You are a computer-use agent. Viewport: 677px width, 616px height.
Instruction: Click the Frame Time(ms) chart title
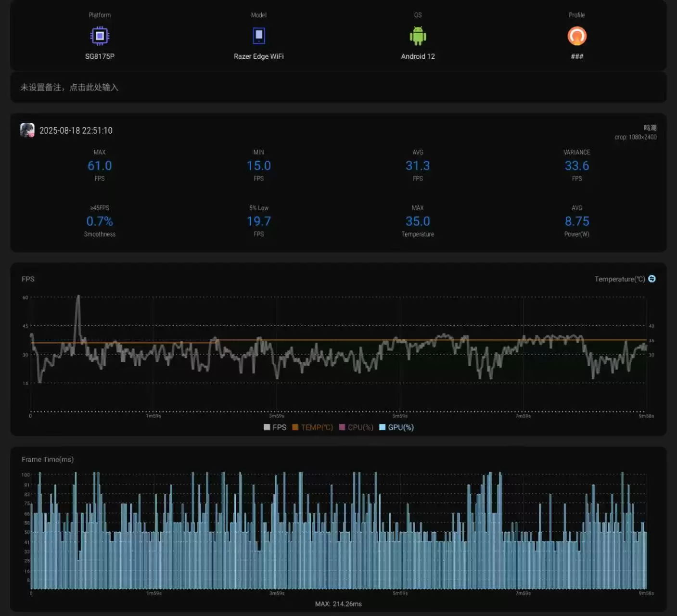click(x=48, y=460)
